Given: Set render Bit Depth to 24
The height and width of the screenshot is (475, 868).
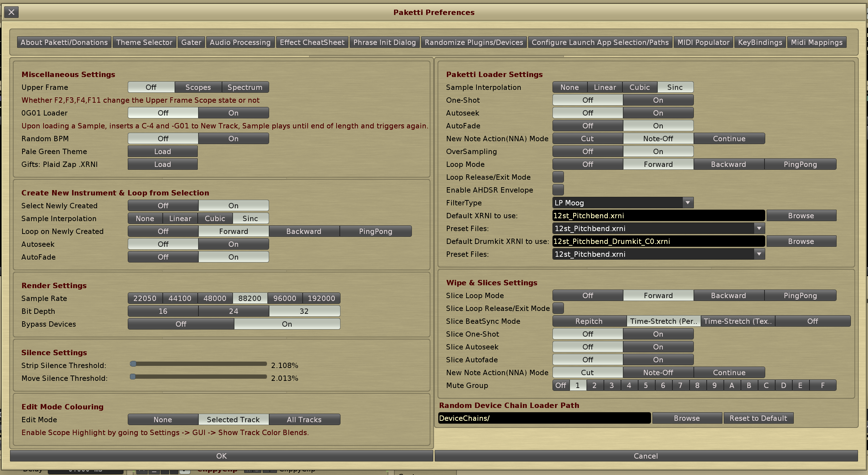Looking at the screenshot, I should (x=233, y=311).
